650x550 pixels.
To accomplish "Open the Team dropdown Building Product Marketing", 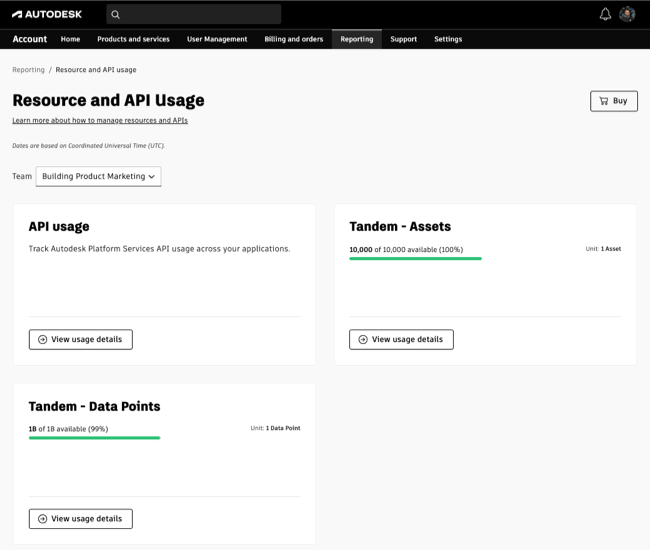I will click(x=99, y=177).
